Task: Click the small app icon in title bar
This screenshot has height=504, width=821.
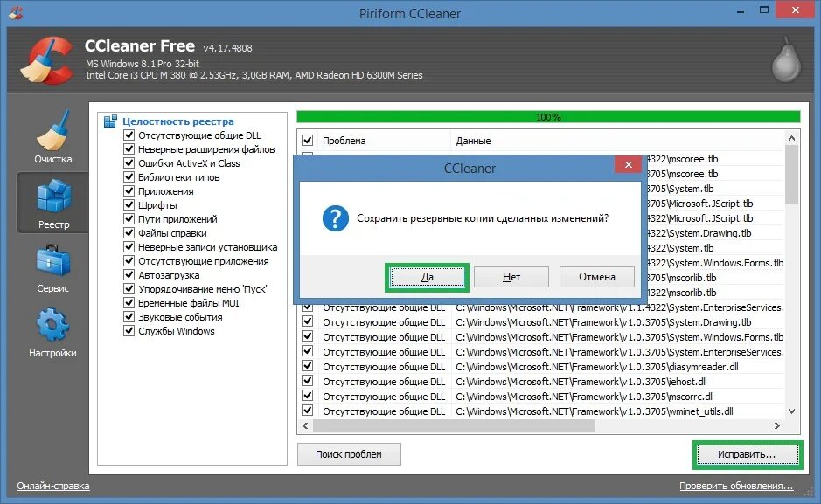Action: click(17, 12)
